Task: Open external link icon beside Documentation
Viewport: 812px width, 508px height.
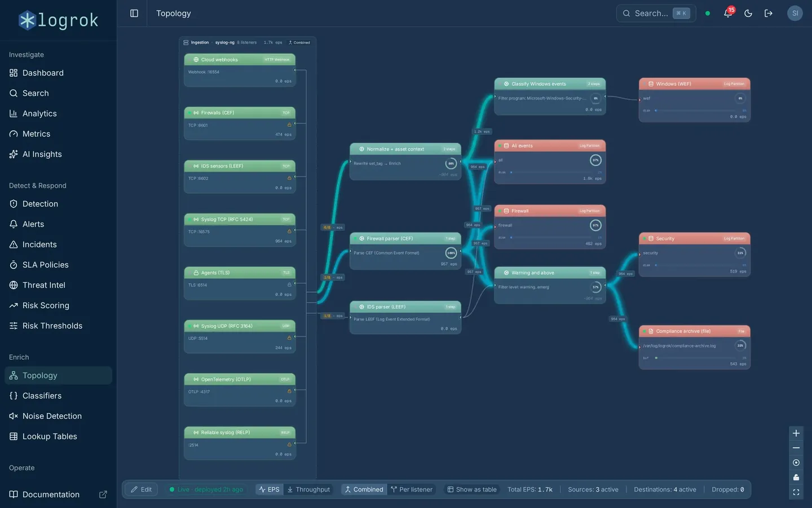Action: 103,494
